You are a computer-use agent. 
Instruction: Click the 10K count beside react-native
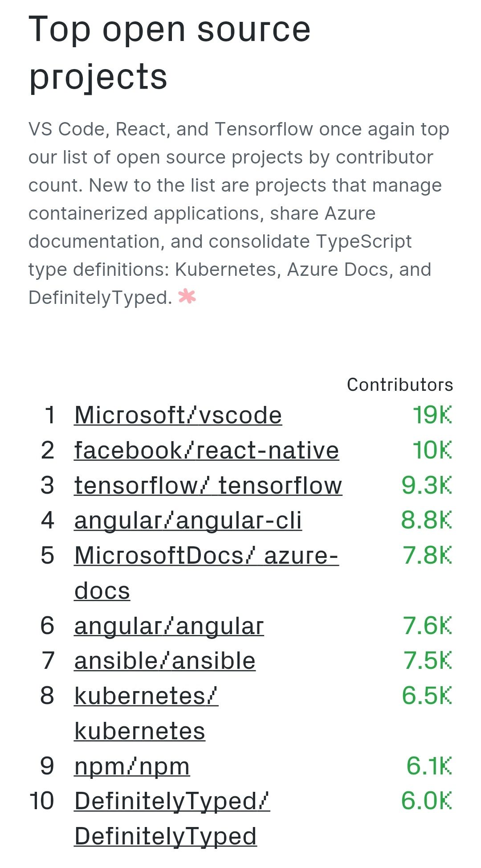[432, 450]
